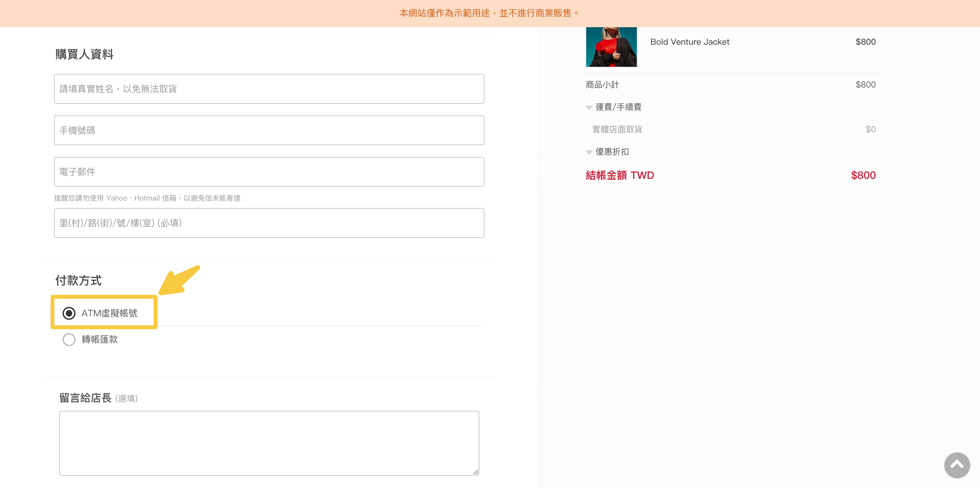Expand the 運費/手續費 section

(613, 107)
